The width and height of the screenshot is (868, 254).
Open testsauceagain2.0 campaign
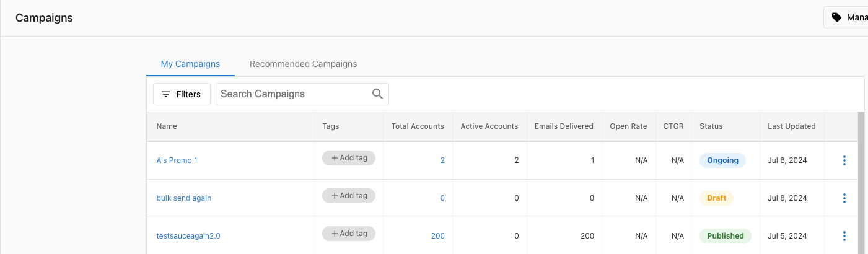click(x=188, y=236)
